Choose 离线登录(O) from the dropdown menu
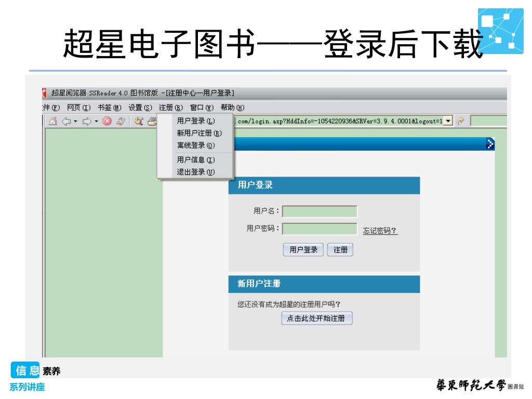The width and height of the screenshot is (532, 399). coord(196,145)
